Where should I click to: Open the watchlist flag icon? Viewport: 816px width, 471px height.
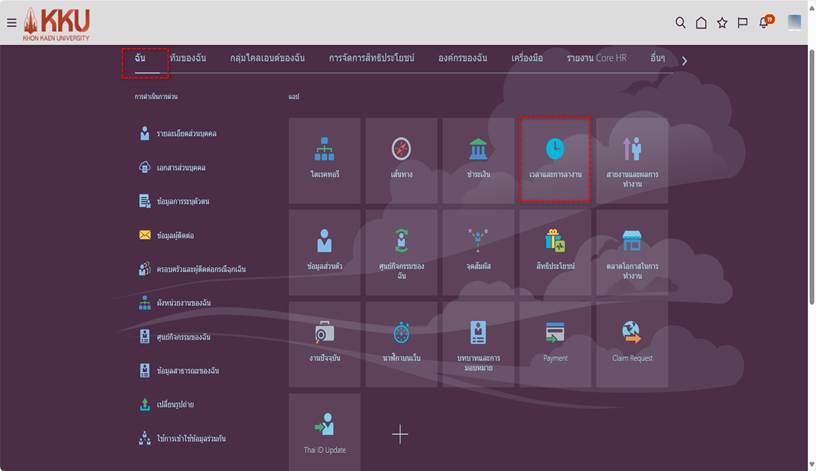[x=742, y=22]
